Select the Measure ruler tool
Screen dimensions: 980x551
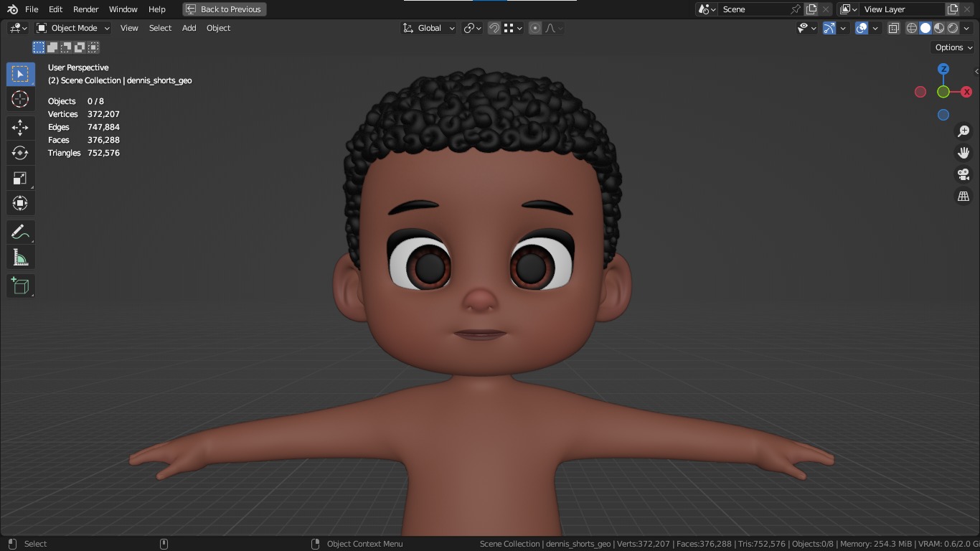click(x=20, y=257)
